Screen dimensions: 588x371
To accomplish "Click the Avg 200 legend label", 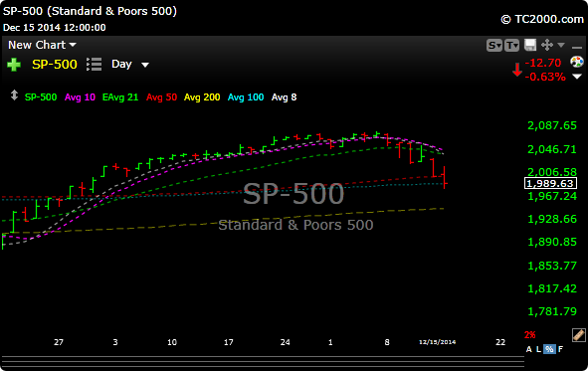I will tap(202, 97).
